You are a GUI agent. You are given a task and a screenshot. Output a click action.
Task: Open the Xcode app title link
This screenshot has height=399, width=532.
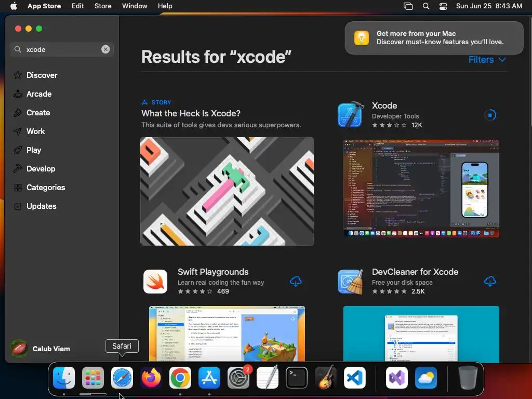[384, 105]
